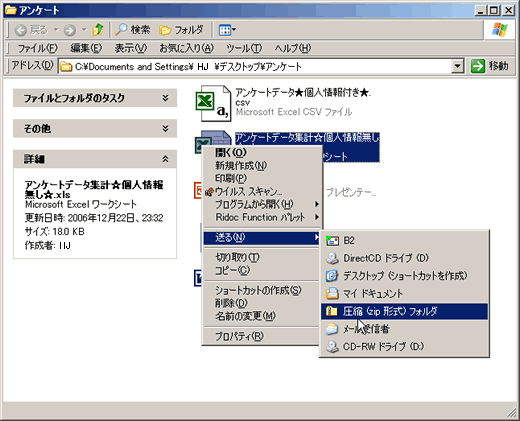
Task: Open the address bar dropdown arrow
Action: point(458,66)
